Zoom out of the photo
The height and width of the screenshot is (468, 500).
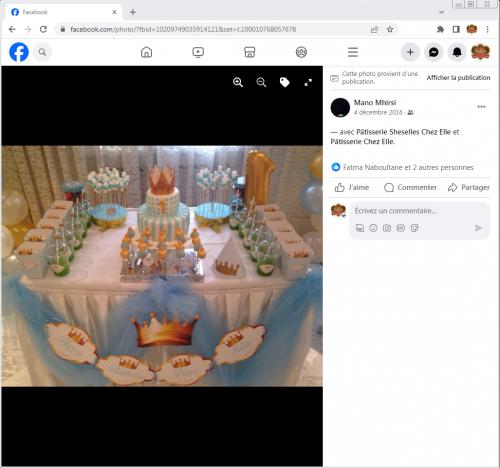click(x=261, y=82)
